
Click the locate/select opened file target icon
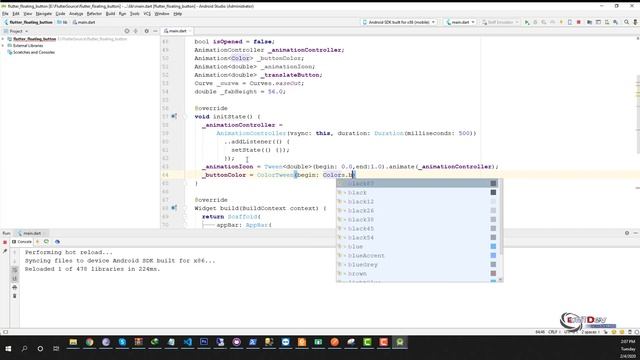(x=127, y=31)
